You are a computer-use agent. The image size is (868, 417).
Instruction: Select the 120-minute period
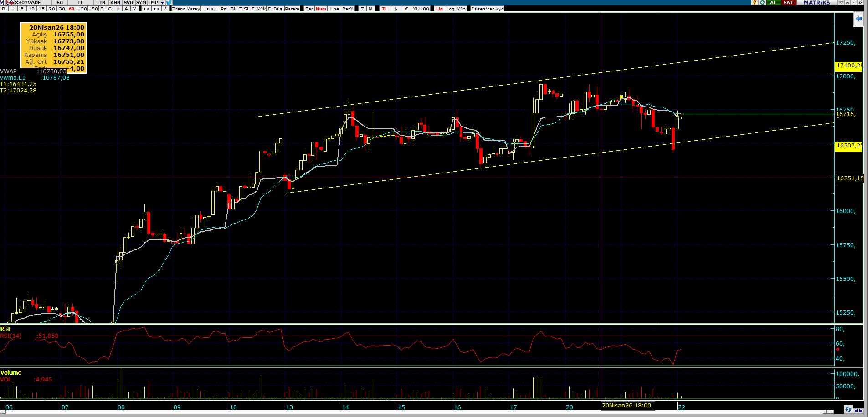point(82,9)
